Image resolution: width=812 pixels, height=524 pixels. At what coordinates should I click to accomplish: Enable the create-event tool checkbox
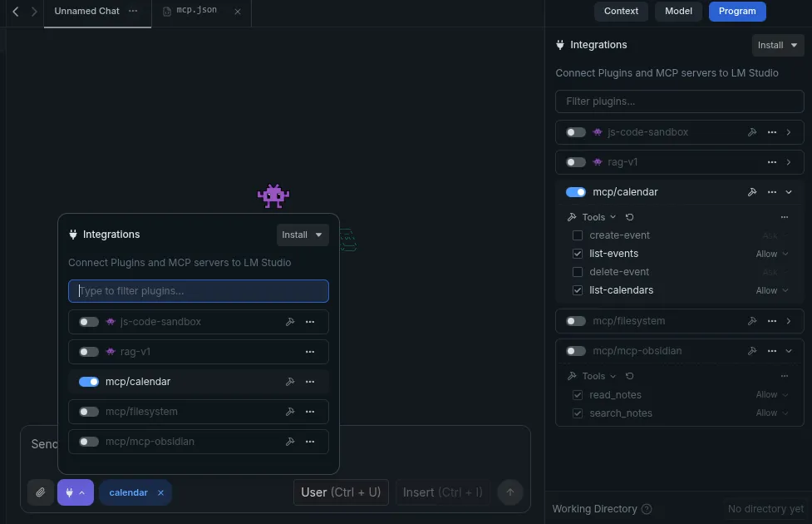click(578, 235)
